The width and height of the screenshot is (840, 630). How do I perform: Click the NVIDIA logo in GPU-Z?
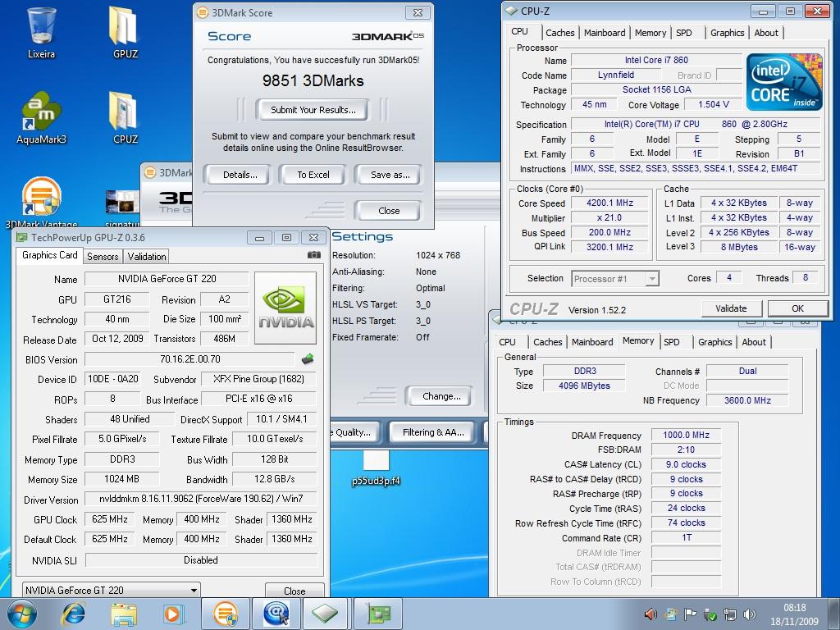click(285, 308)
